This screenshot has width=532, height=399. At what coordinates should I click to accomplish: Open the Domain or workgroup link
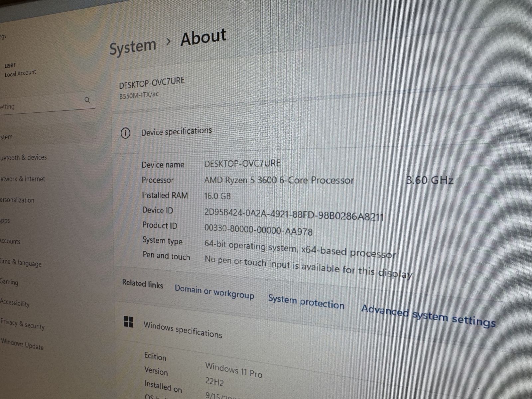pyautogui.click(x=214, y=292)
